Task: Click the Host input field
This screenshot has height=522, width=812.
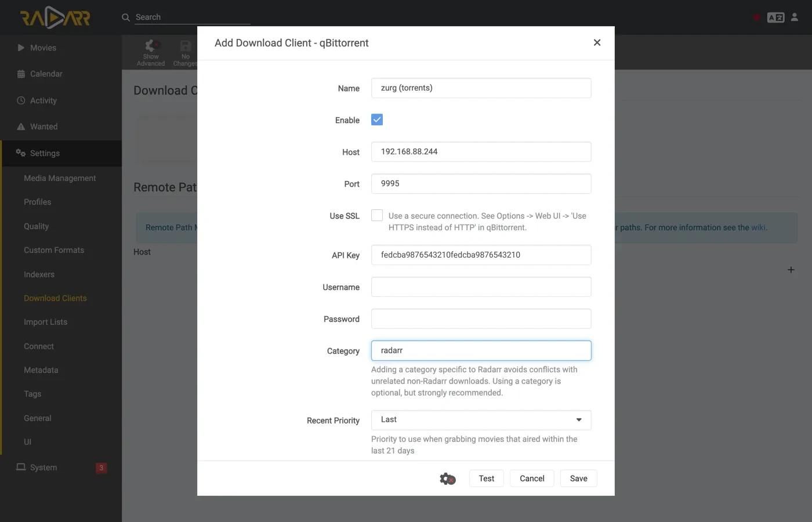Action: click(481, 152)
